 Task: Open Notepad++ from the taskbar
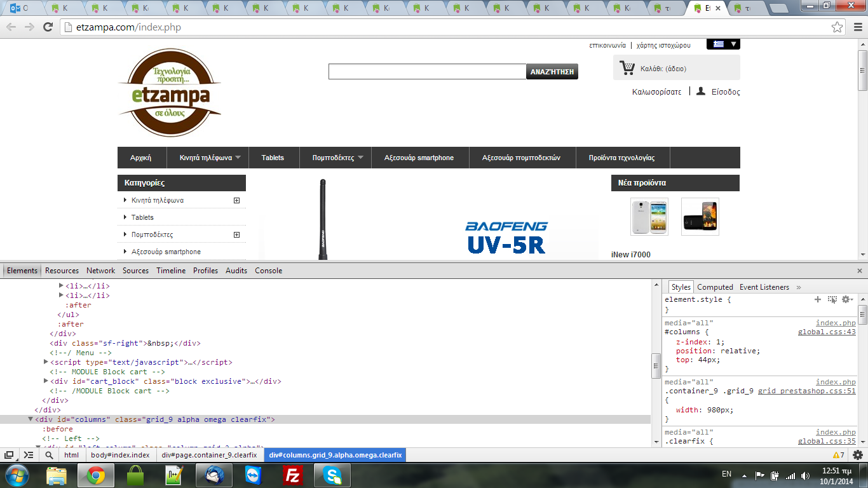click(x=174, y=475)
